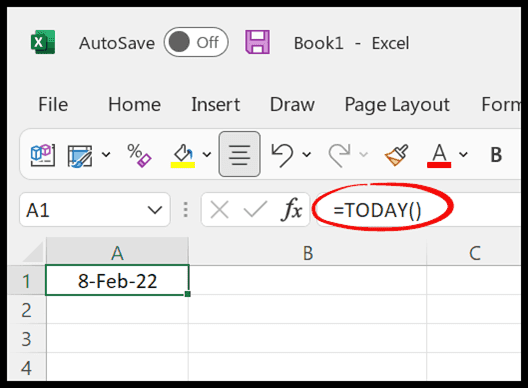This screenshot has height=388, width=528.
Task: Click the Redo arrow icon
Action: pos(339,155)
